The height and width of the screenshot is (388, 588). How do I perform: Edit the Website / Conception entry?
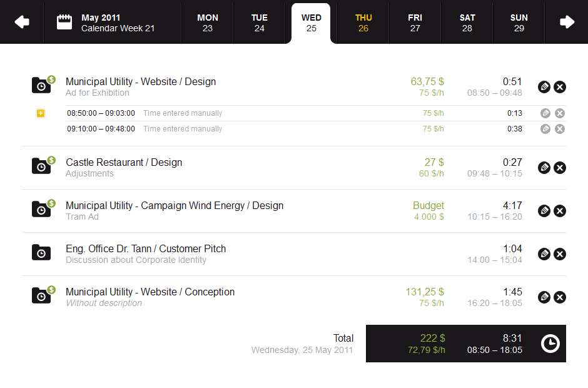pos(544,297)
